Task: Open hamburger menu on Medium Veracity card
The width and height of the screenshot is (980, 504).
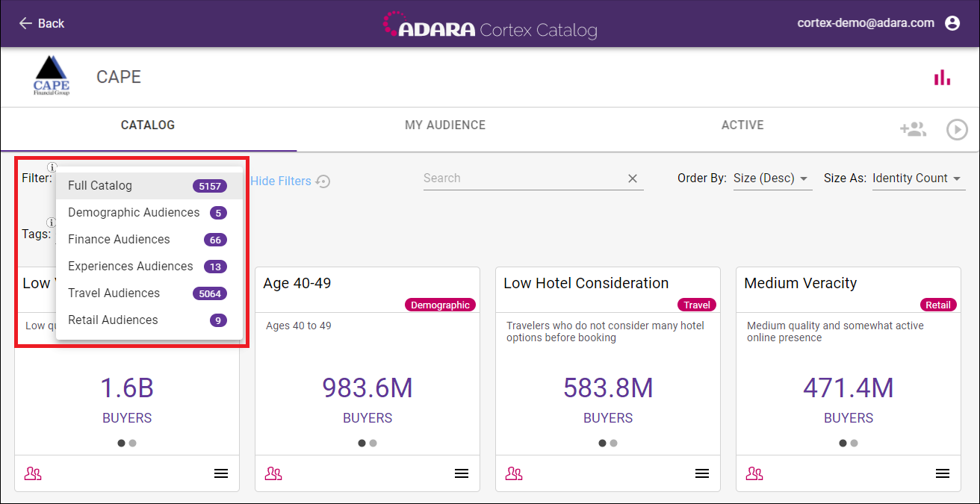Action: (943, 473)
